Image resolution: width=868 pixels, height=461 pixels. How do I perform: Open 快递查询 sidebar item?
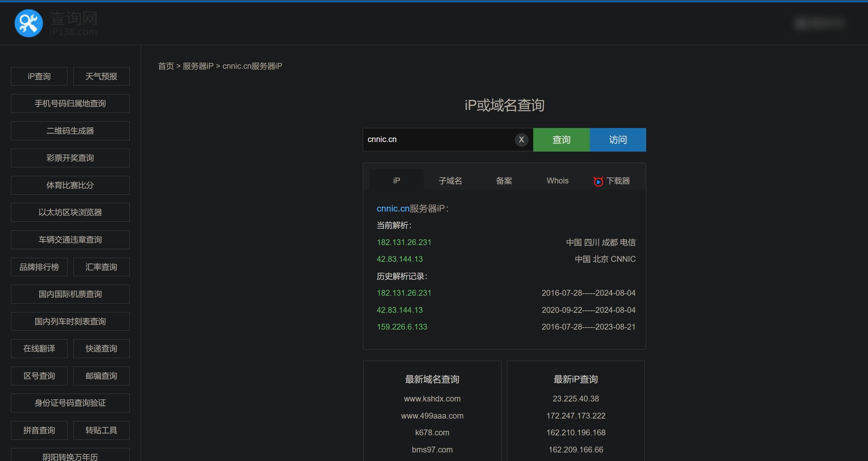(x=101, y=348)
